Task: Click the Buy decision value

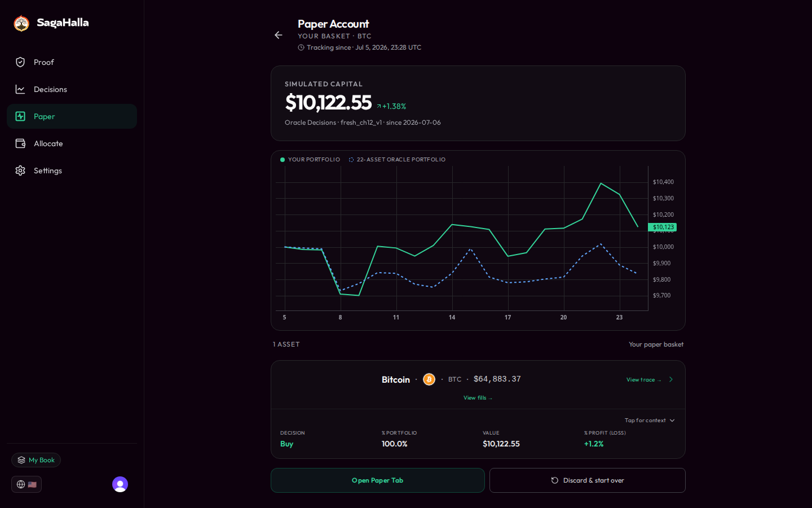Action: [x=286, y=444]
